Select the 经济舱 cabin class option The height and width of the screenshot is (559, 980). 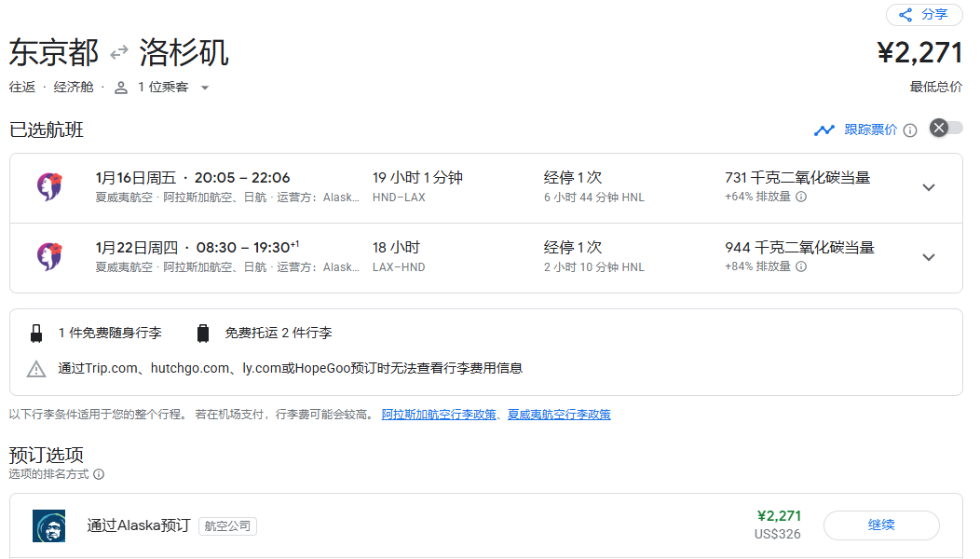click(x=74, y=87)
